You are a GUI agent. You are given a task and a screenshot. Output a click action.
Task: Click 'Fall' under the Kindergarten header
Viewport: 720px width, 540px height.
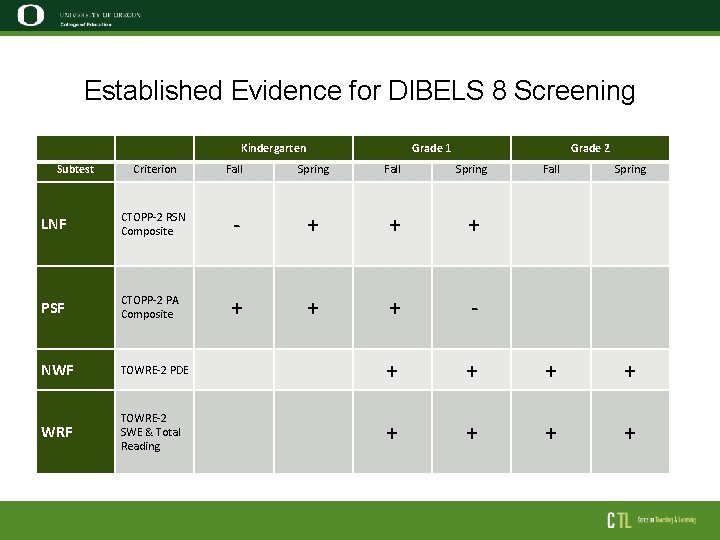(x=234, y=169)
